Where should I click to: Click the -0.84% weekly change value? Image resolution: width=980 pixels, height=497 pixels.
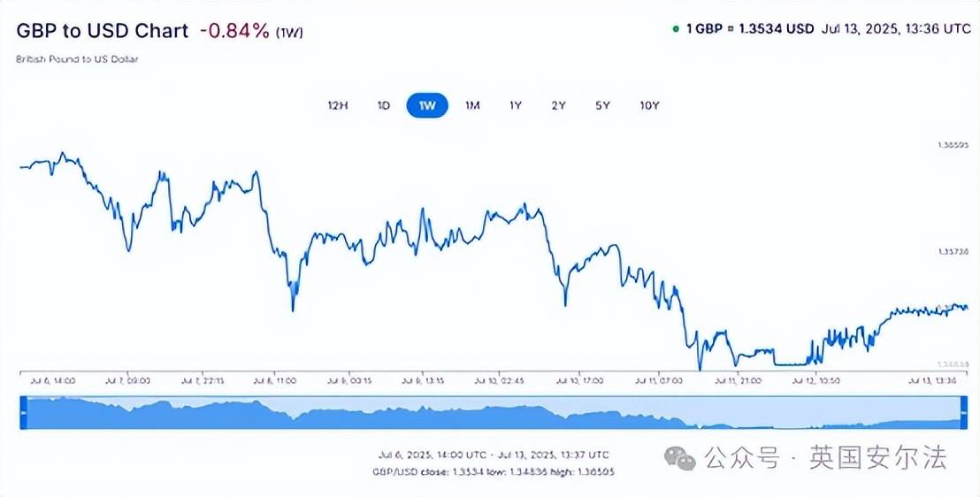(235, 31)
